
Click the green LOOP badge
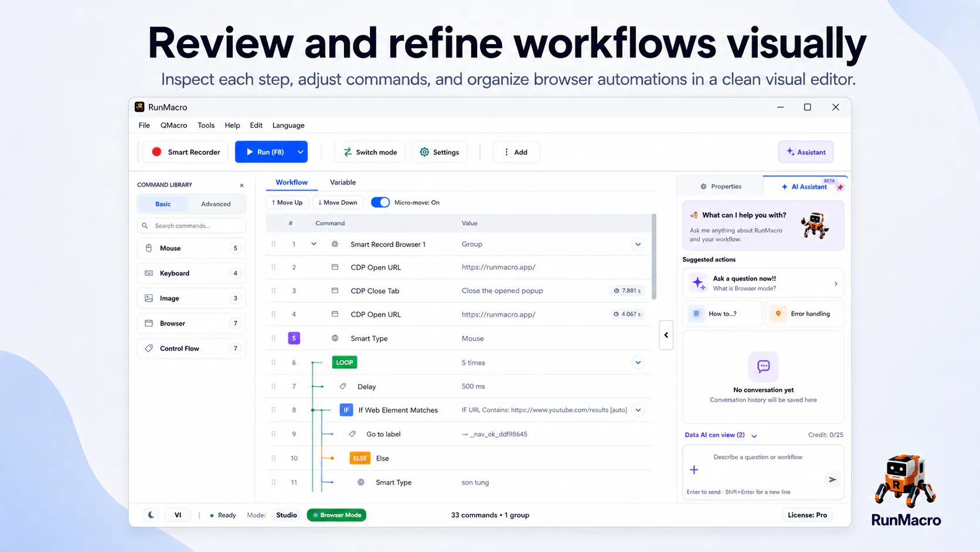pyautogui.click(x=345, y=363)
